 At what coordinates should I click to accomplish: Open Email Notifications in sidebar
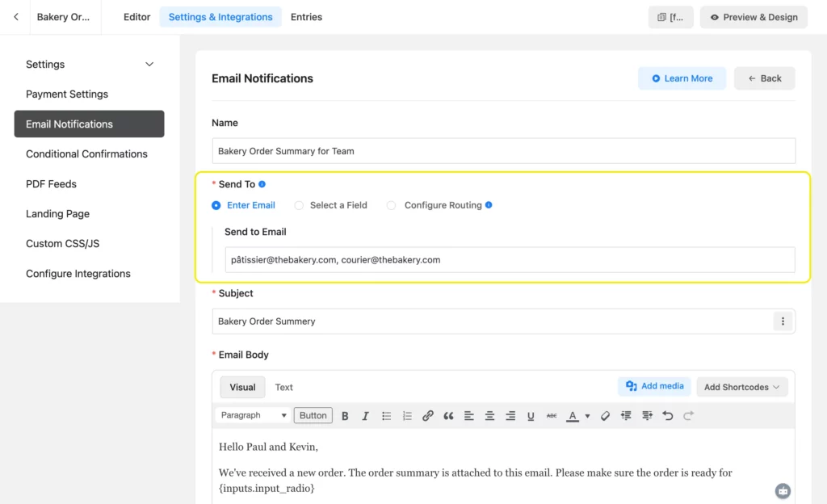tap(89, 124)
